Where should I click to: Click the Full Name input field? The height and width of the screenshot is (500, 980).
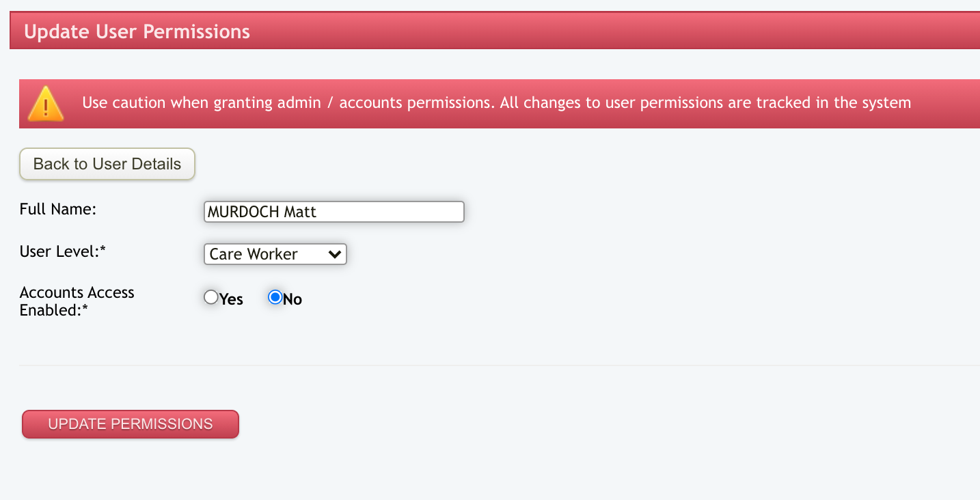[334, 212]
